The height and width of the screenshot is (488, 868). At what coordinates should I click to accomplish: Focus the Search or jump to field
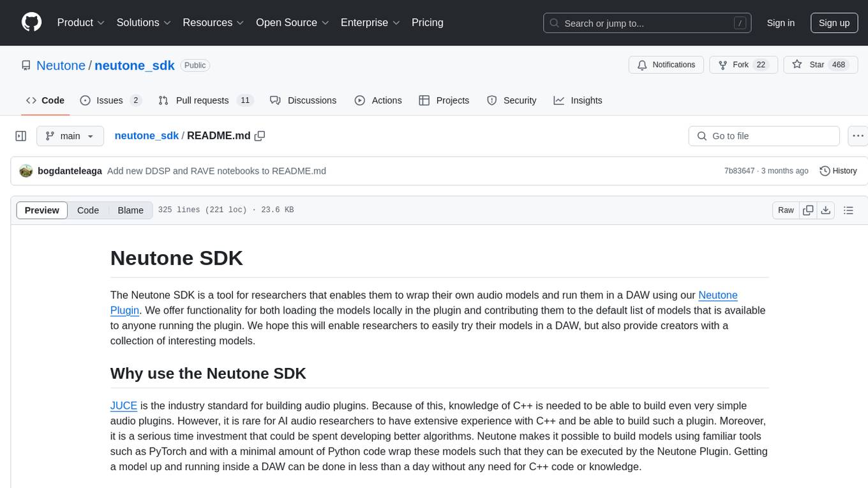(x=647, y=23)
